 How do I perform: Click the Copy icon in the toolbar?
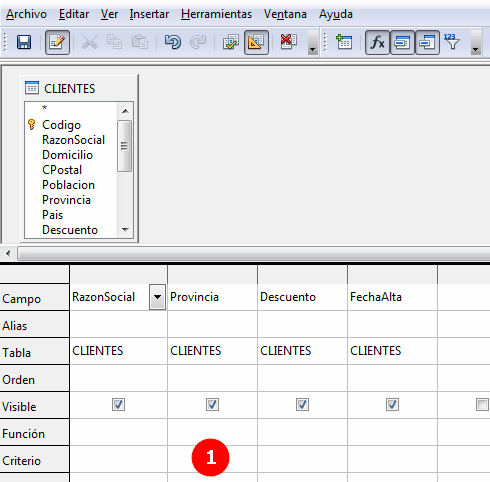(x=114, y=42)
